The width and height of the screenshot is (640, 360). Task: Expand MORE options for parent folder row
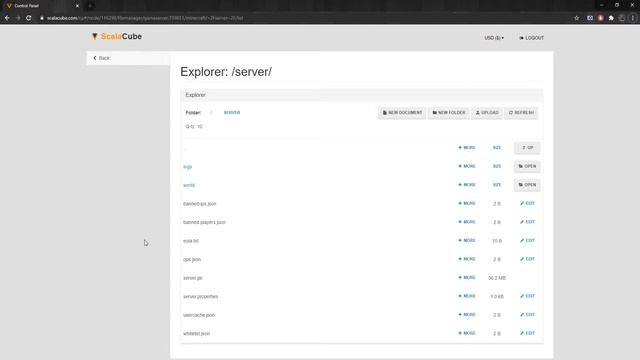(467, 148)
